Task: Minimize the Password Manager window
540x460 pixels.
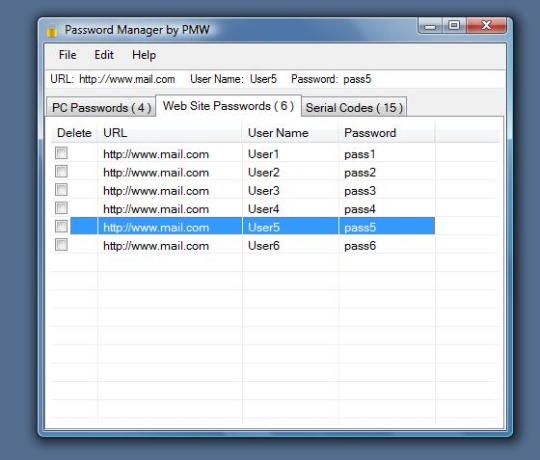Action: 430,26
